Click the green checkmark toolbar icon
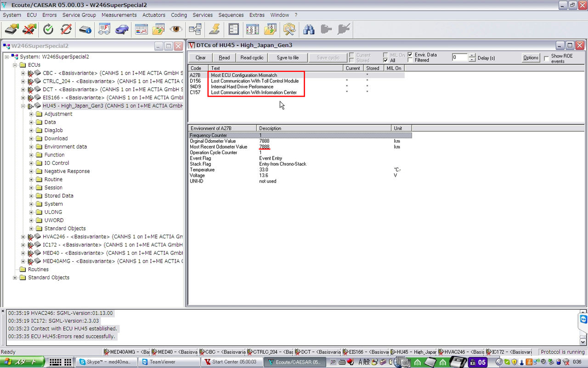The width and height of the screenshot is (588, 368). tap(48, 29)
